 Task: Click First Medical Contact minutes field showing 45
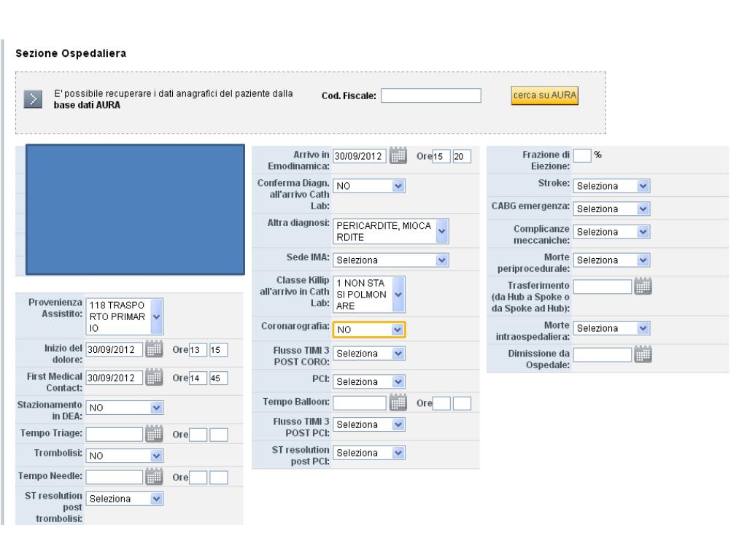point(219,378)
